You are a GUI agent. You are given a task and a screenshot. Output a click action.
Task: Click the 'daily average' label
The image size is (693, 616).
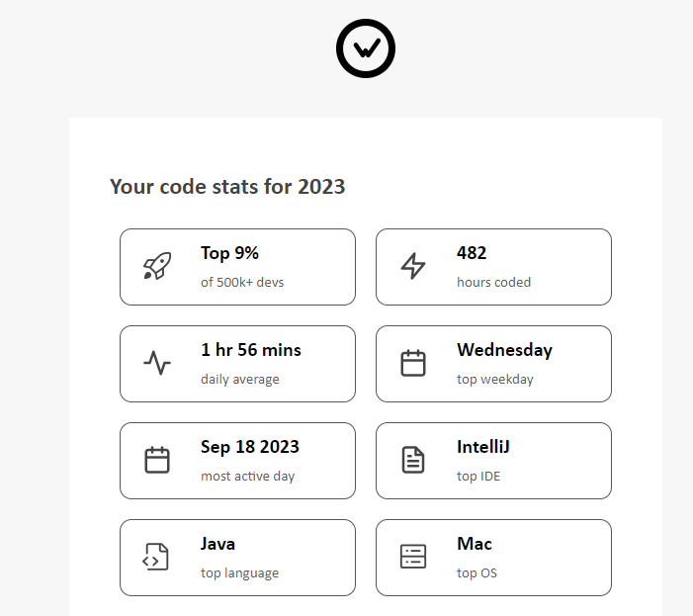coord(240,379)
